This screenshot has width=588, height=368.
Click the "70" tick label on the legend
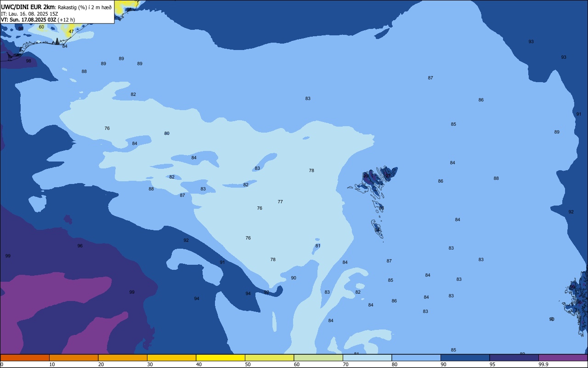pyautogui.click(x=345, y=364)
